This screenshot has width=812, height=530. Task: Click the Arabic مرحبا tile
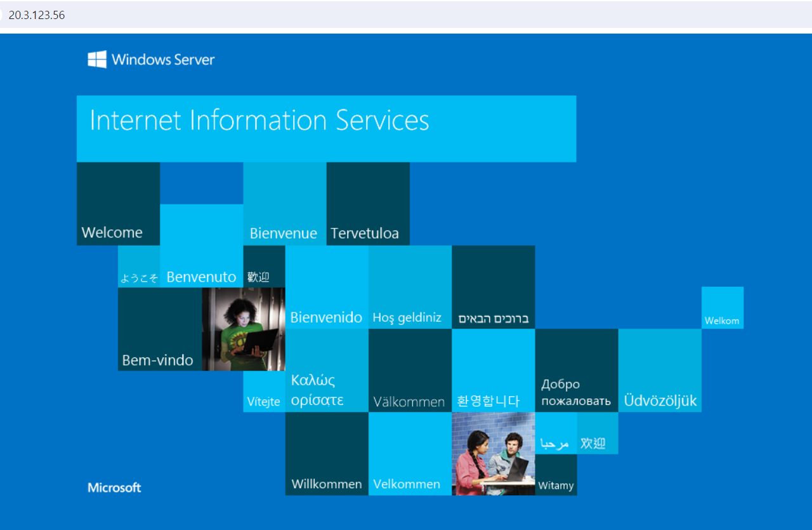556,433
